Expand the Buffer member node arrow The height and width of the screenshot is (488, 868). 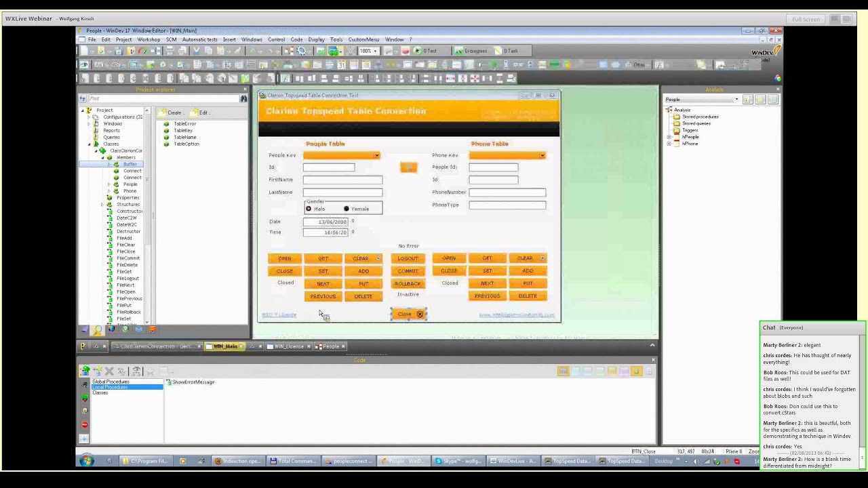click(x=108, y=164)
